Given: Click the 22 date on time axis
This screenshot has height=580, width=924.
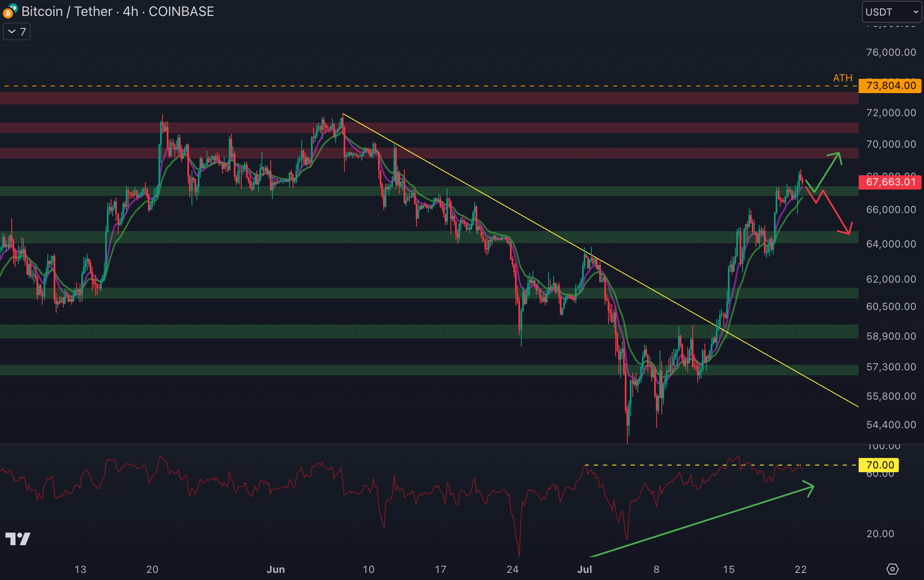Looking at the screenshot, I should [x=800, y=569].
